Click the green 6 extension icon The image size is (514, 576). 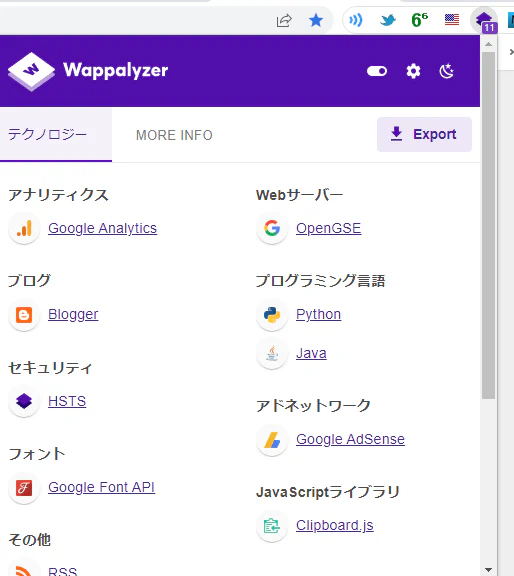(420, 20)
